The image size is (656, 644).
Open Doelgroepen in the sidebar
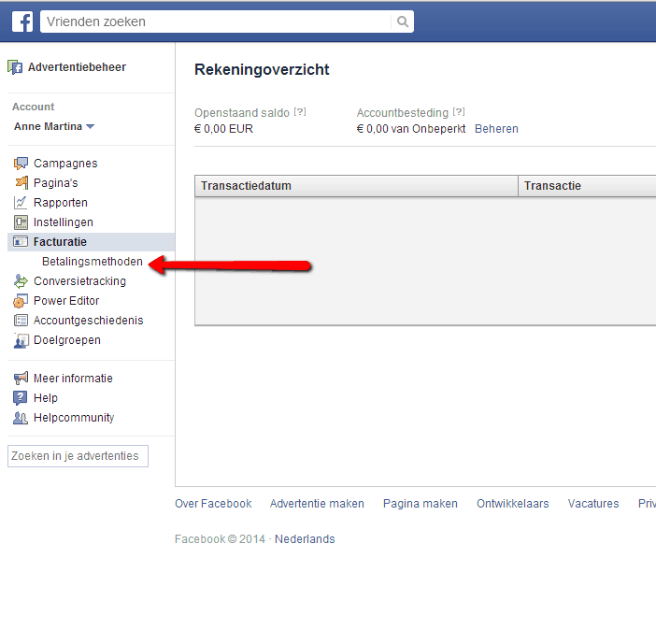[x=67, y=340]
